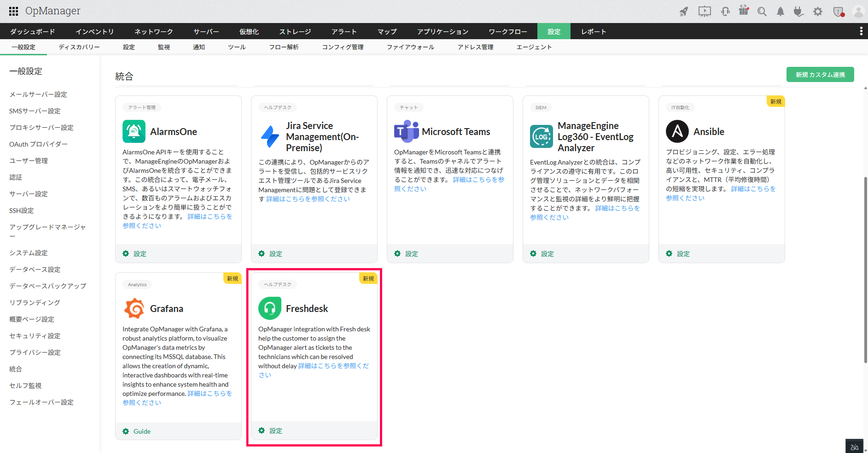Open the overflow ellipsis menu on the navigation bar
The image size is (868, 453).
tap(862, 31)
